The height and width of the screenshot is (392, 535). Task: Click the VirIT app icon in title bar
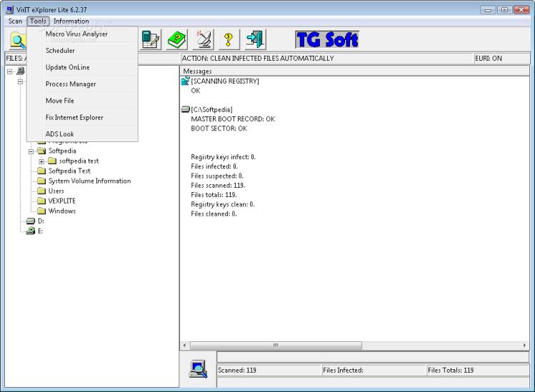click(10, 9)
